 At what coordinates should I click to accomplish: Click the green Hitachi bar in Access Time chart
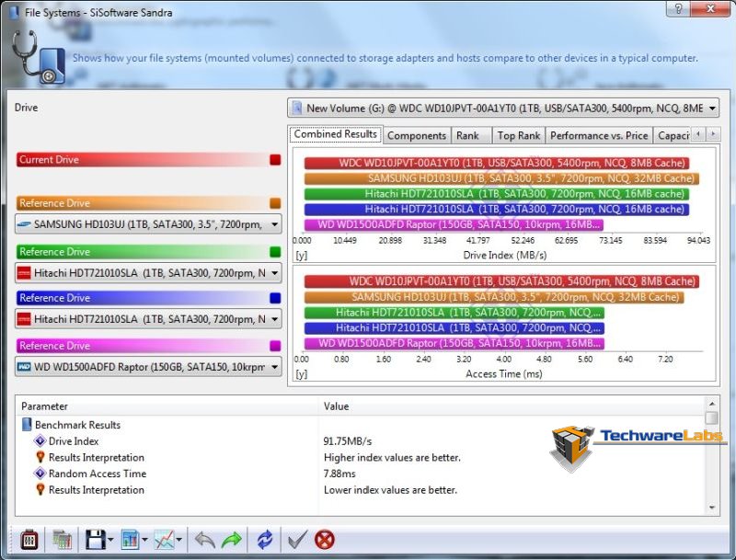click(x=454, y=313)
